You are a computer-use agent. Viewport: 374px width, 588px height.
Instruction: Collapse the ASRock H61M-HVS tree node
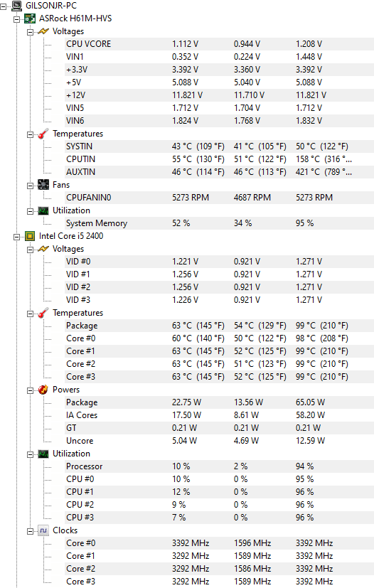(17, 18)
